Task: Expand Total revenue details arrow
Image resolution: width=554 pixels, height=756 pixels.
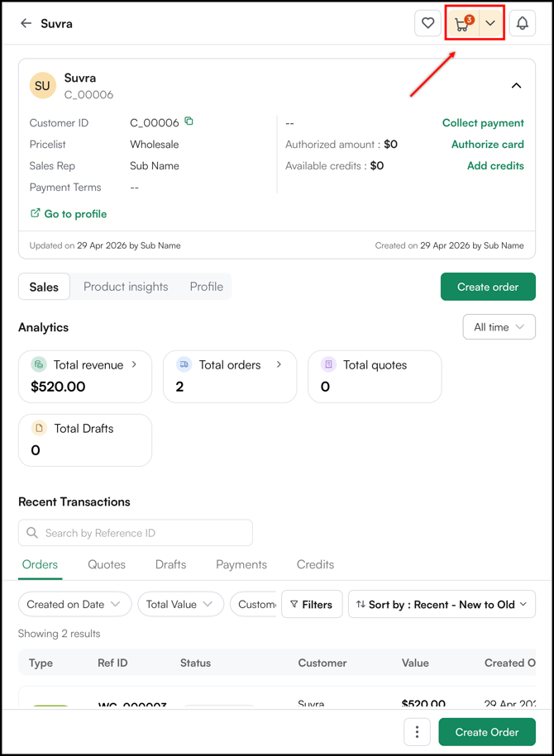Action: pos(134,364)
